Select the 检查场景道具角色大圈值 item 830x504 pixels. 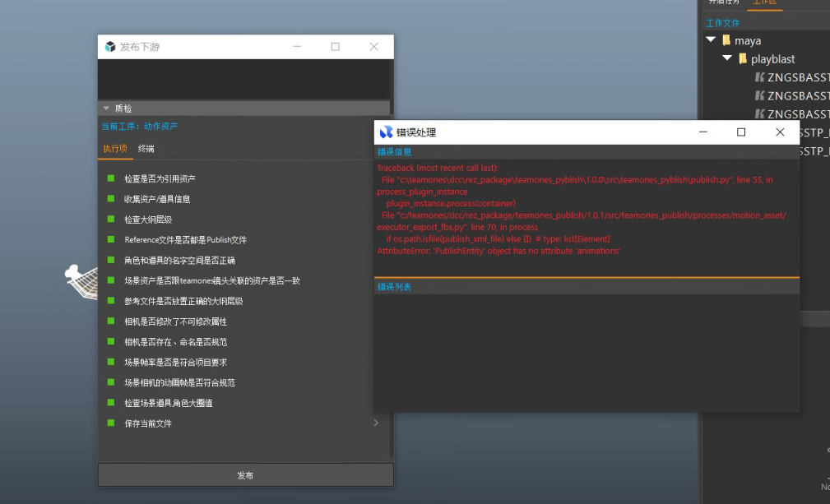[x=169, y=403]
